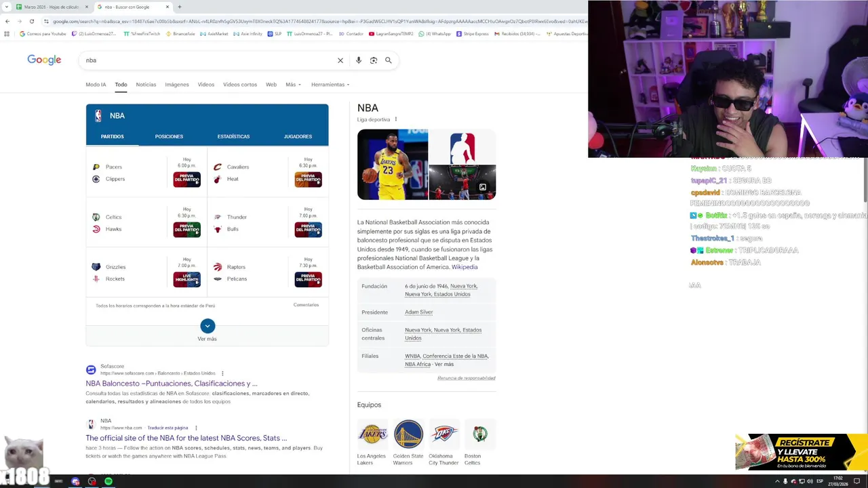
Task: Open the NBA knowledge panel options menu
Action: pyautogui.click(x=396, y=119)
